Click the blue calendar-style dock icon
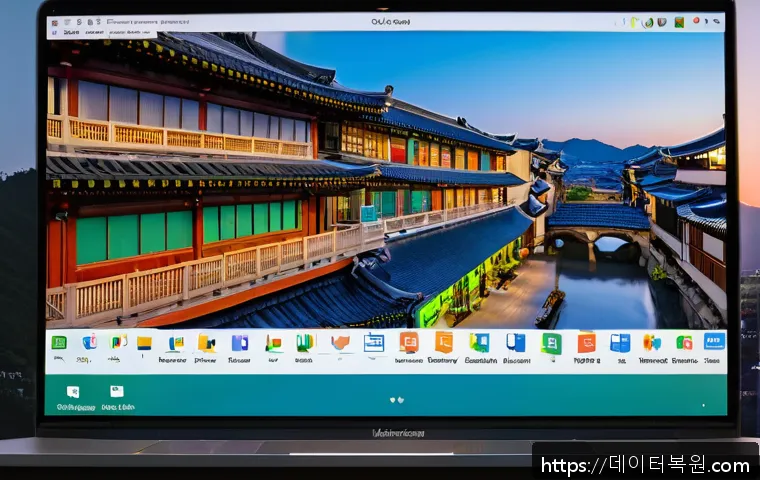The width and height of the screenshot is (760, 480). coord(374,343)
